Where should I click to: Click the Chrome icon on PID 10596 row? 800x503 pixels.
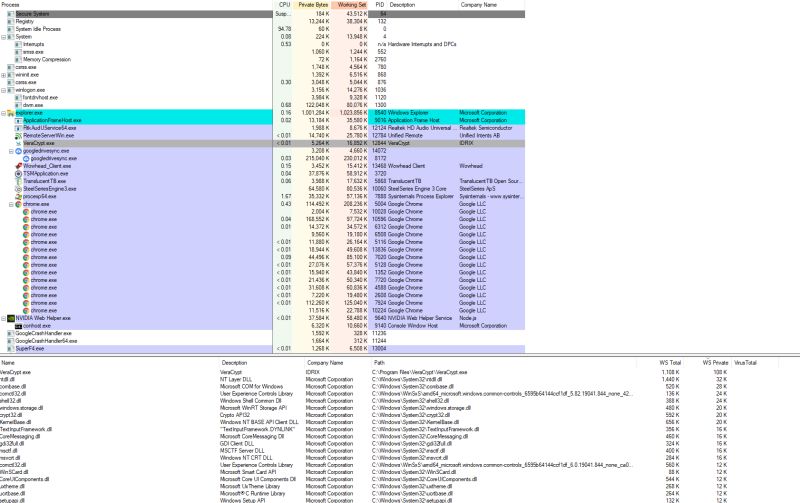point(26,219)
